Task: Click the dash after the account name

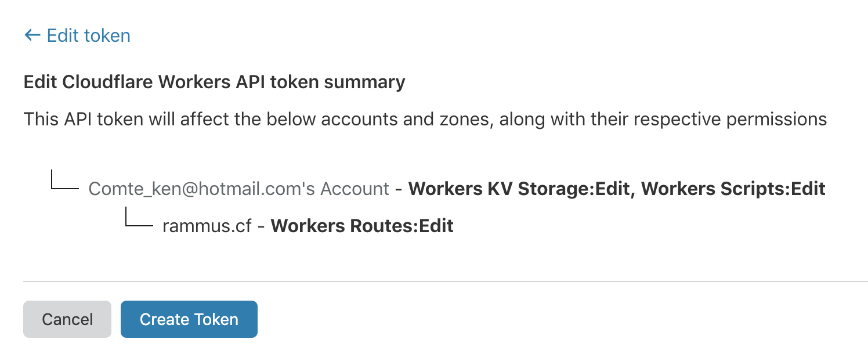Action: [x=399, y=189]
